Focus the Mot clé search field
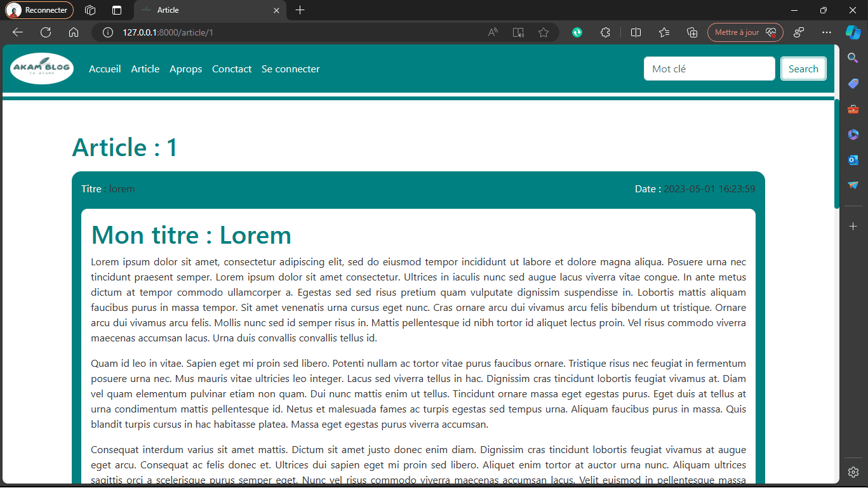868x488 pixels. pos(709,69)
